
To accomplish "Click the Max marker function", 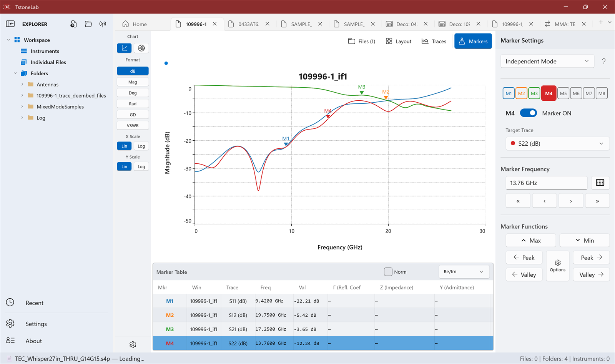I will tap(531, 240).
